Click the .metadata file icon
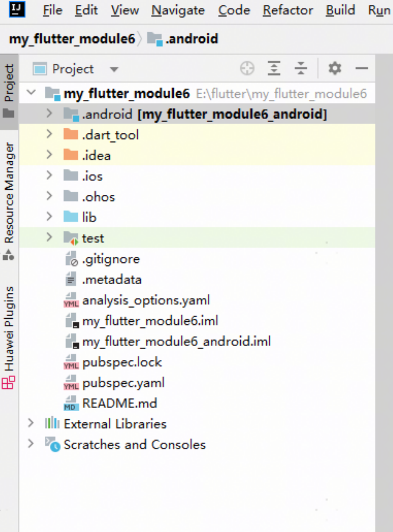393x532 pixels. tap(71, 280)
